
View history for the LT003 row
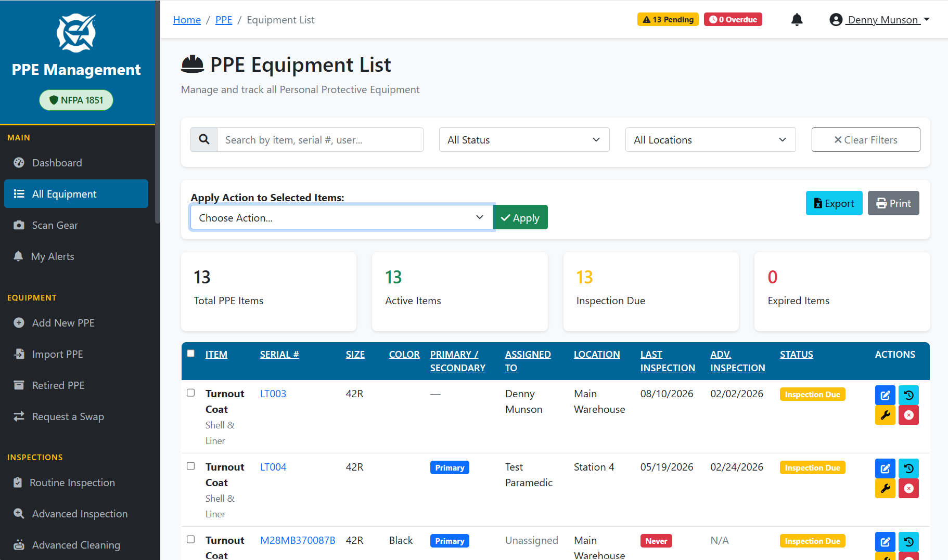click(908, 395)
